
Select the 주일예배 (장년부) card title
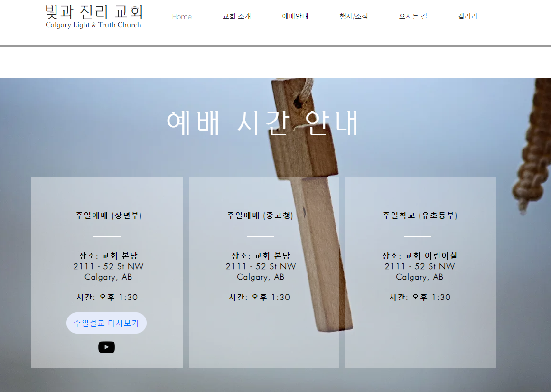click(x=109, y=215)
